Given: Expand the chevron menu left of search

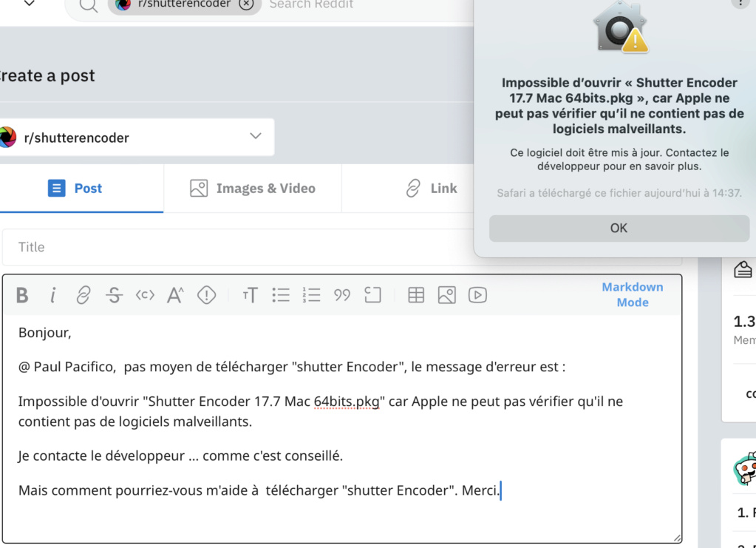Looking at the screenshot, I should (x=30, y=4).
